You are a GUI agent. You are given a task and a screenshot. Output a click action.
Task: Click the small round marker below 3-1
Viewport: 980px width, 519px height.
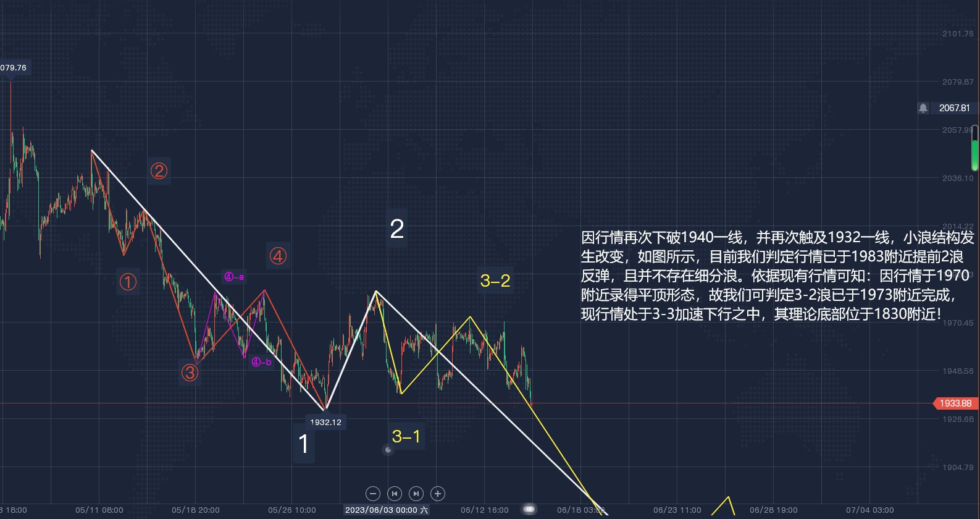(x=388, y=450)
